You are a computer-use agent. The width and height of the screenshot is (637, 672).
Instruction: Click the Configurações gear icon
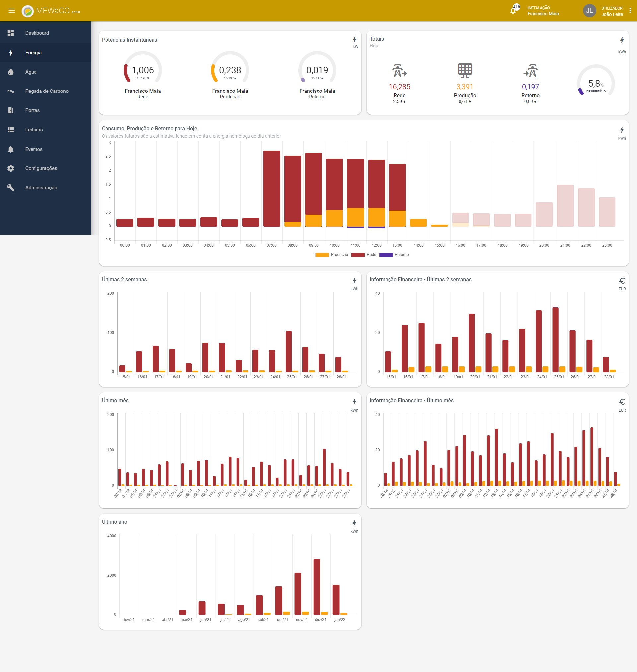click(11, 168)
